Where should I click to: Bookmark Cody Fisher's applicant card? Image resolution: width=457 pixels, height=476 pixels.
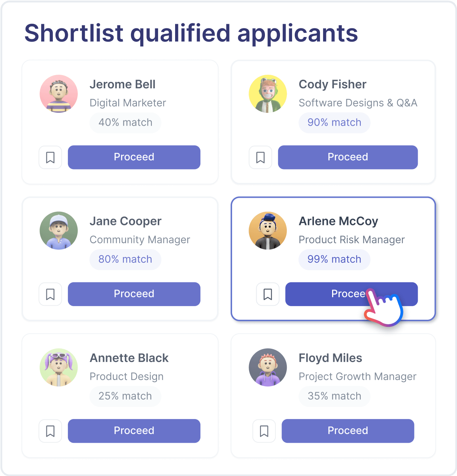[260, 157]
